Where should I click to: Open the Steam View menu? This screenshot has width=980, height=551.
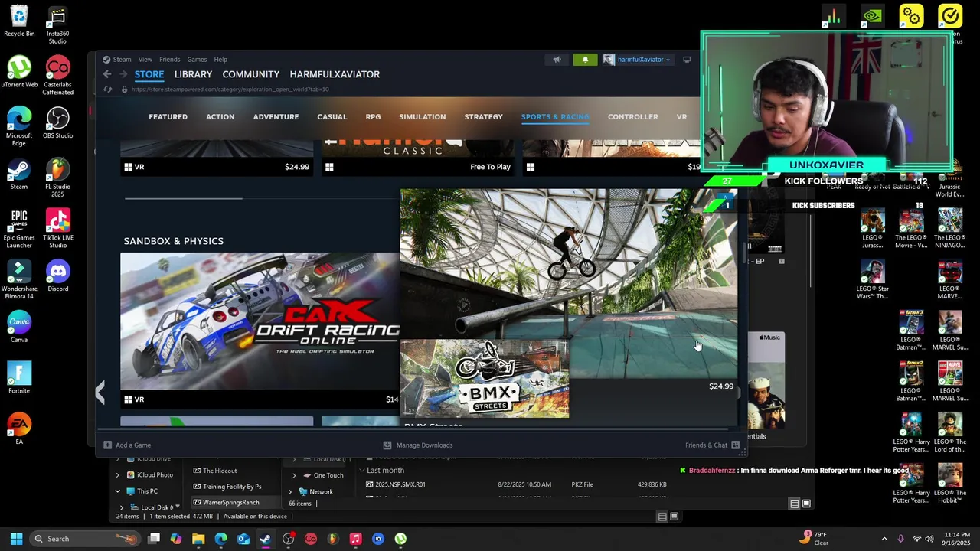[145, 60]
